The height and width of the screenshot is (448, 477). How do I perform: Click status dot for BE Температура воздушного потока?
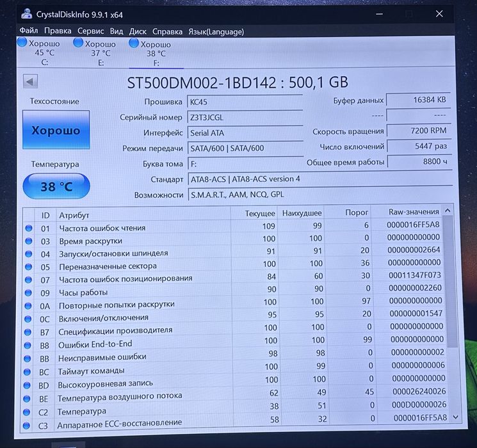pyautogui.click(x=27, y=399)
